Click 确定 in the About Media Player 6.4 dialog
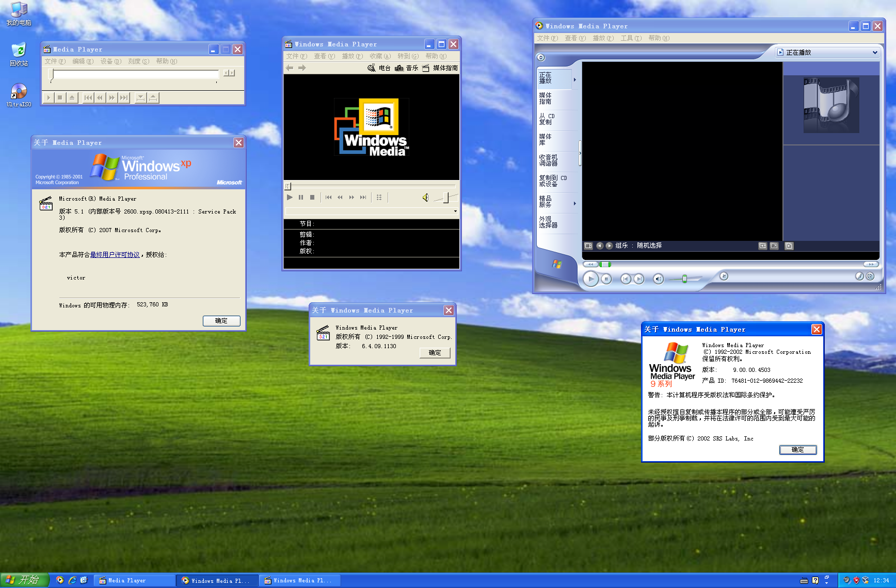Screen dimensions: 896x588 (x=435, y=353)
